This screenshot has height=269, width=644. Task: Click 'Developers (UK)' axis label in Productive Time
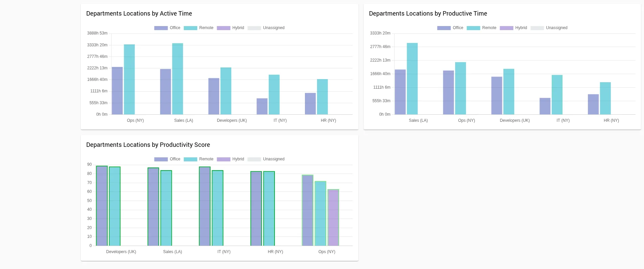click(515, 120)
